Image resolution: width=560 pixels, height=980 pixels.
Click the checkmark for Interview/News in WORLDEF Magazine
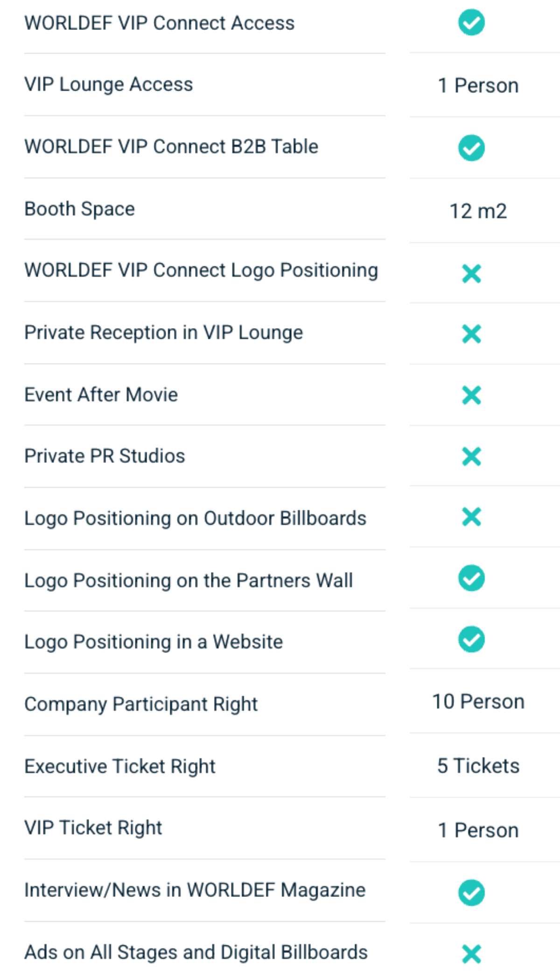pyautogui.click(x=471, y=893)
